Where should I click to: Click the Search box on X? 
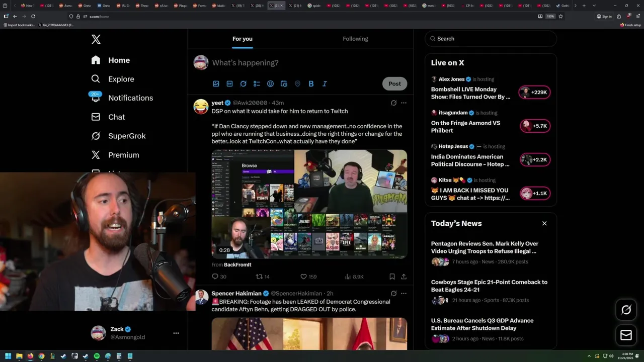click(x=491, y=39)
